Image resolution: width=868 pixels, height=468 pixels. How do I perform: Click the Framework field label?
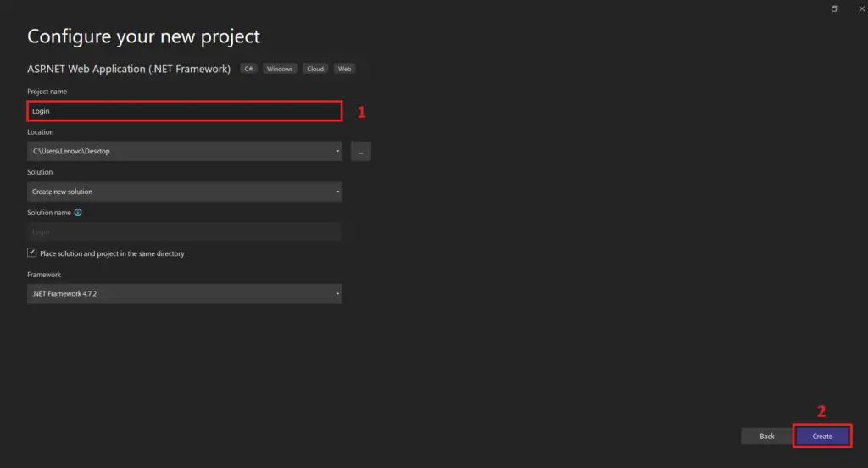tap(44, 275)
